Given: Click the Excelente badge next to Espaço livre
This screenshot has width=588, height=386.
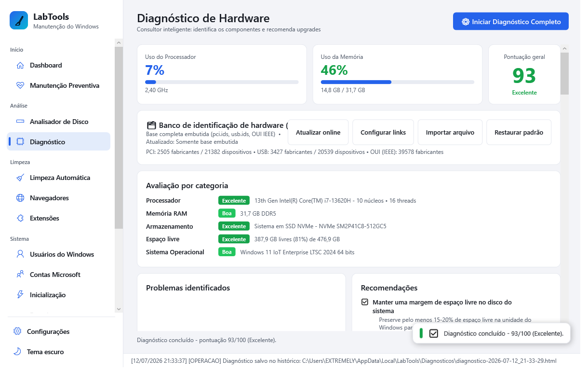Looking at the screenshot, I should point(234,239).
